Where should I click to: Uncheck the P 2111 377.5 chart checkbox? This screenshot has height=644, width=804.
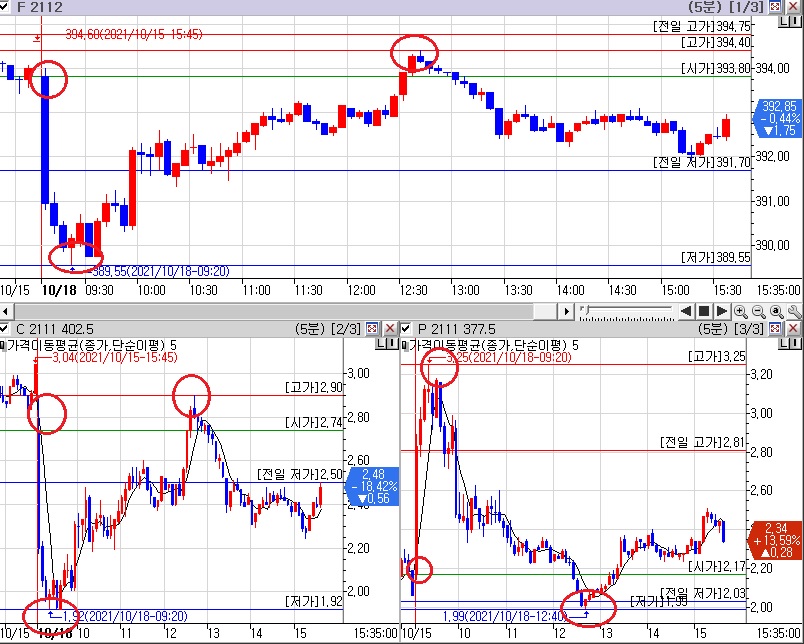[406, 328]
